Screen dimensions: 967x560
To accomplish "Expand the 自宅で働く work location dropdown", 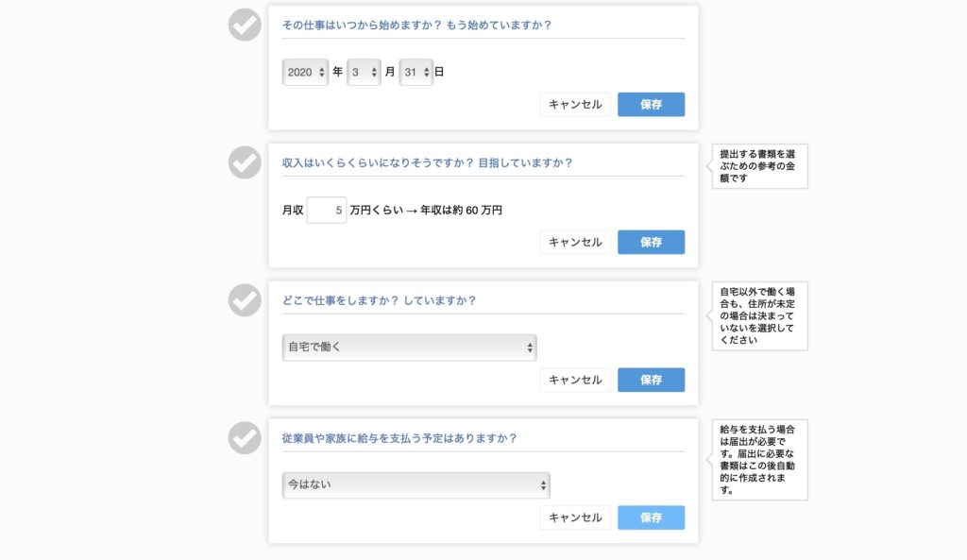I will 410,348.
